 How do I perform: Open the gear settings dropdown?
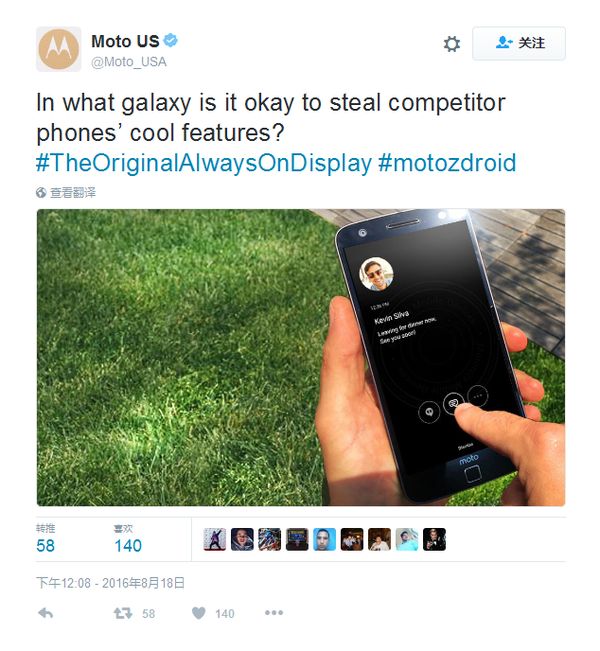(452, 44)
